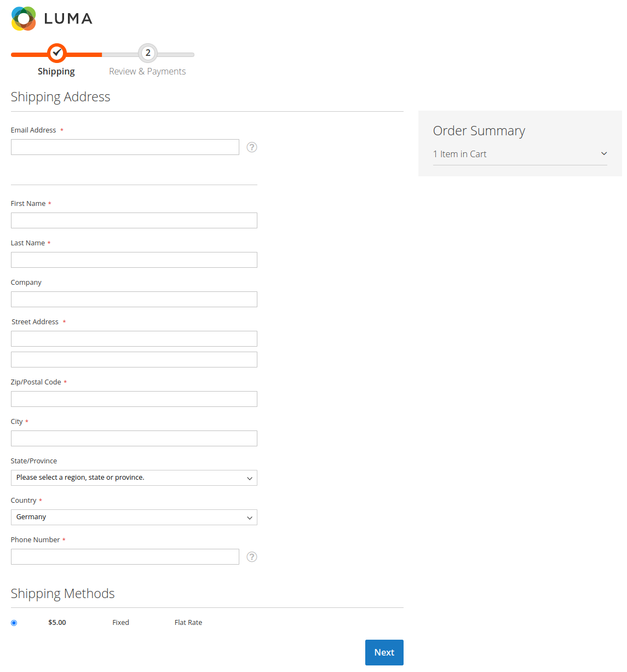Open the State/Province dropdown

click(134, 478)
